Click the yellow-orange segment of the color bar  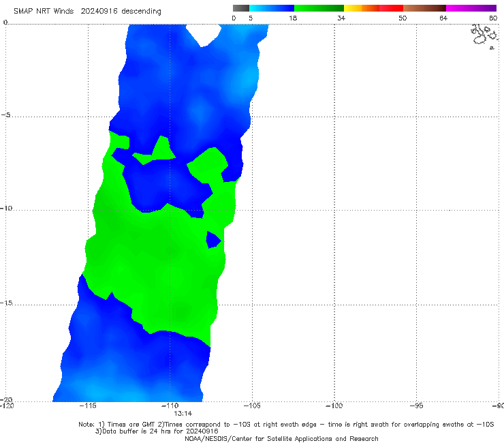tap(362, 8)
